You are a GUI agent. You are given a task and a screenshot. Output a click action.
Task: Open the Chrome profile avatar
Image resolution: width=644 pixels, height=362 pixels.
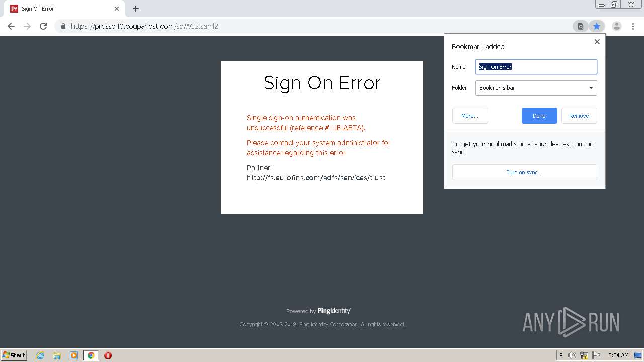pyautogui.click(x=617, y=26)
